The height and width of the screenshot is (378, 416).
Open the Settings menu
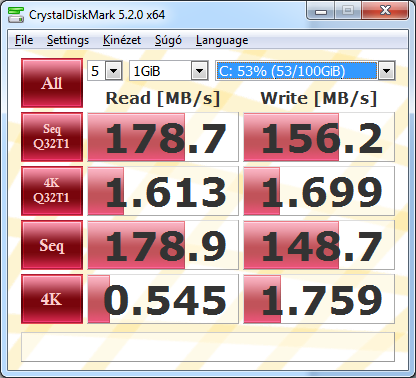coord(68,40)
